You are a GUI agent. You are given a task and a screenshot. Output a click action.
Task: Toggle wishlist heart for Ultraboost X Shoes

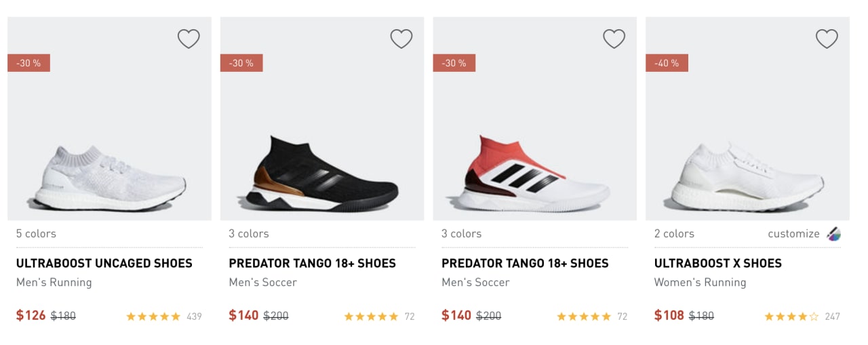[827, 39]
